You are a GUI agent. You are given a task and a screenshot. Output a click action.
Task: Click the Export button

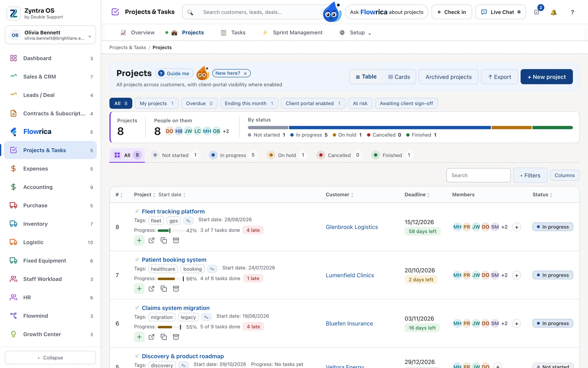[500, 77]
